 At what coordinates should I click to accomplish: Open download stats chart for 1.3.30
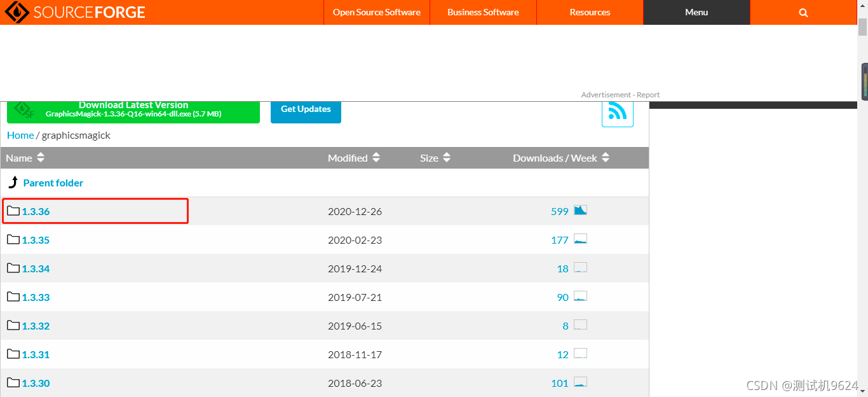pos(580,382)
